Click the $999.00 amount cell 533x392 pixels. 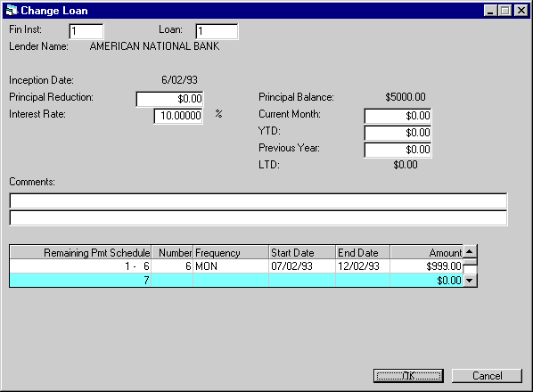click(x=426, y=266)
